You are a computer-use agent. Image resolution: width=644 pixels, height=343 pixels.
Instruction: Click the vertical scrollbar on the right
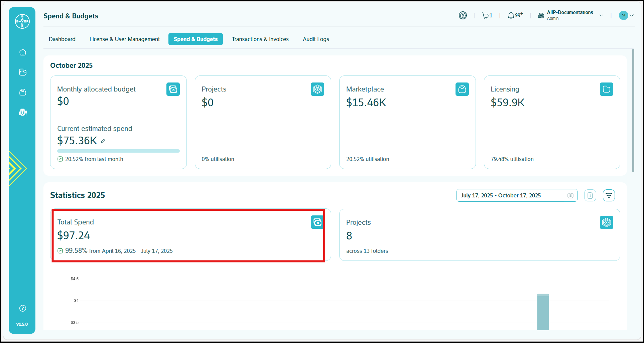[633, 110]
